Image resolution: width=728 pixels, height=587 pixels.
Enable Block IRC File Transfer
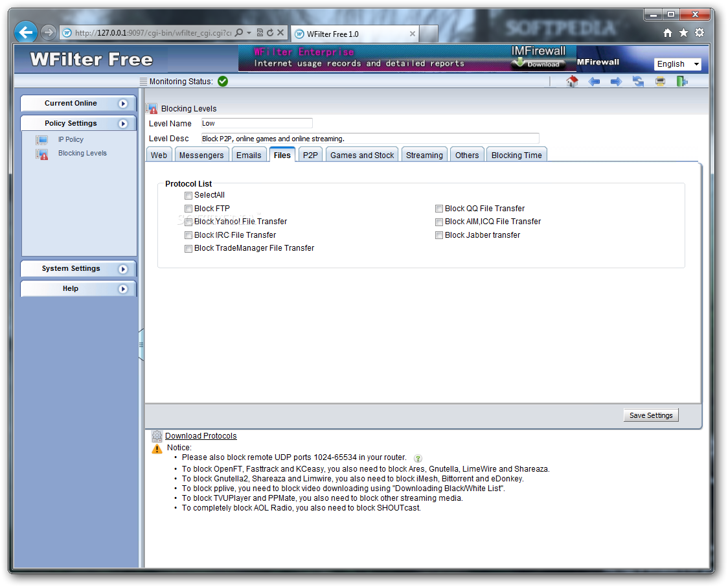point(188,235)
